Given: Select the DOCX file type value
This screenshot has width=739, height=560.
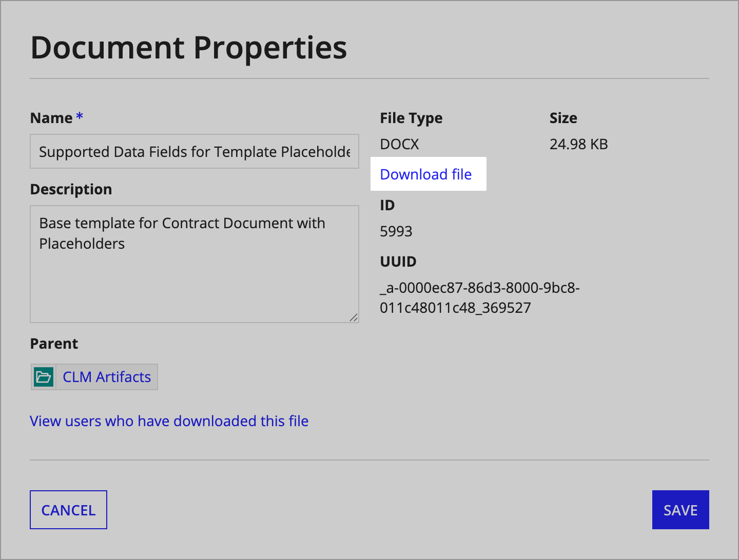Looking at the screenshot, I should (x=399, y=144).
